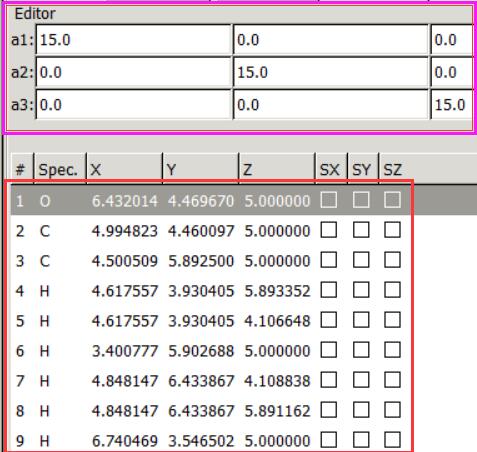This screenshot has width=477, height=452.
Task: Tick the SX checkbox for atom 2
Action: 329,230
